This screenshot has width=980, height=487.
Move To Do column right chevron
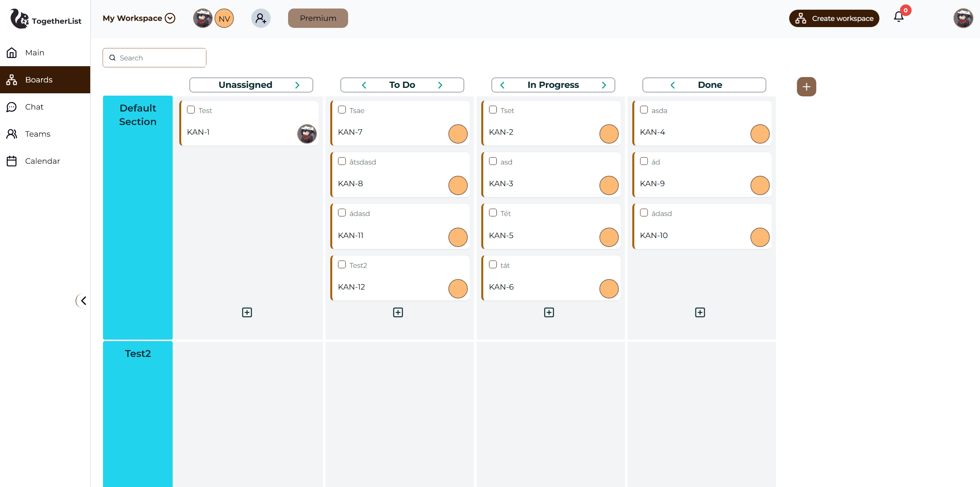(x=440, y=85)
